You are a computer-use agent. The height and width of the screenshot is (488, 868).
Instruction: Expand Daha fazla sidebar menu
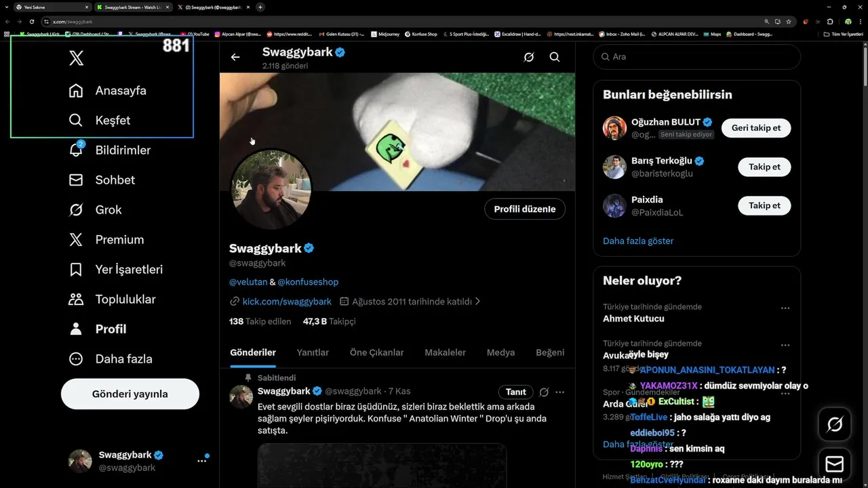tap(111, 359)
